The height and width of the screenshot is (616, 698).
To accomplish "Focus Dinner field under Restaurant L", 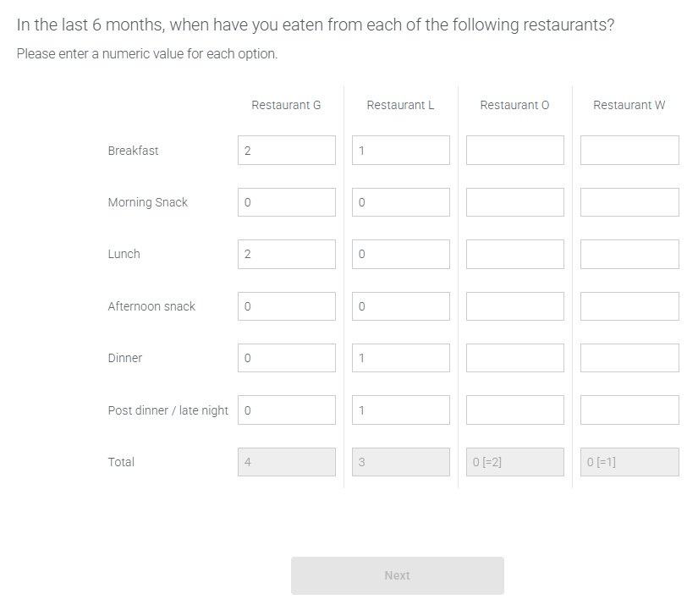I will pos(400,358).
